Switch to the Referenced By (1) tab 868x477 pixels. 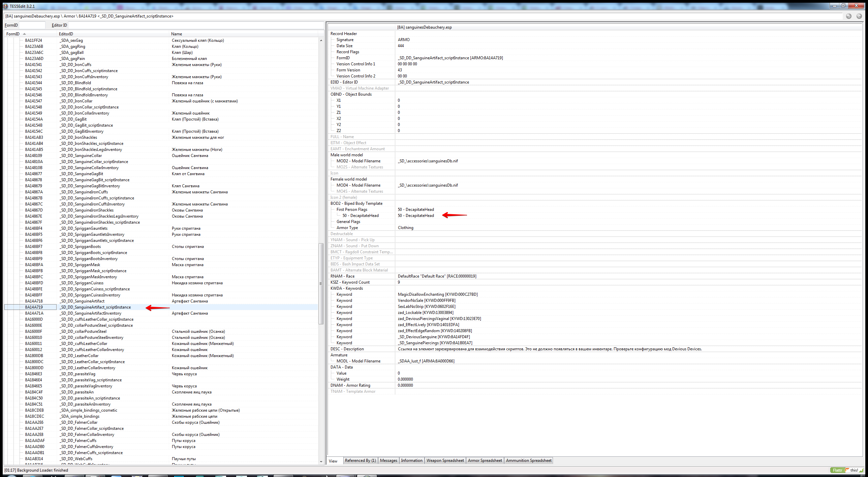tap(360, 460)
